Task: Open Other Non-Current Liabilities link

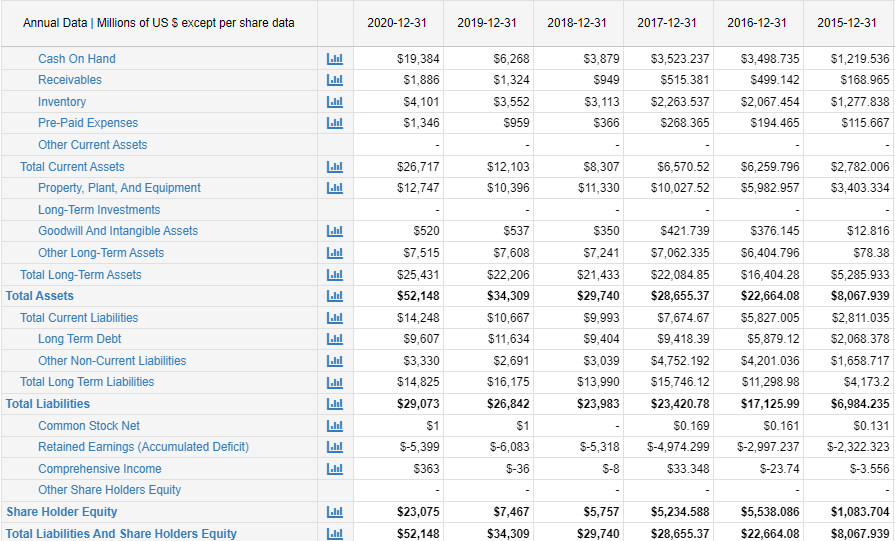Action: coord(112,361)
